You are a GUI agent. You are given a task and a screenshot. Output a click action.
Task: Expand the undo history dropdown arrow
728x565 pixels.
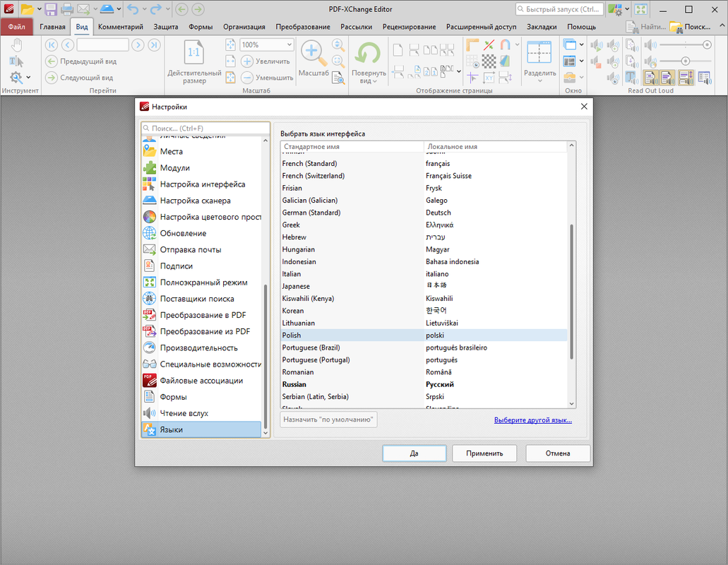(x=144, y=8)
